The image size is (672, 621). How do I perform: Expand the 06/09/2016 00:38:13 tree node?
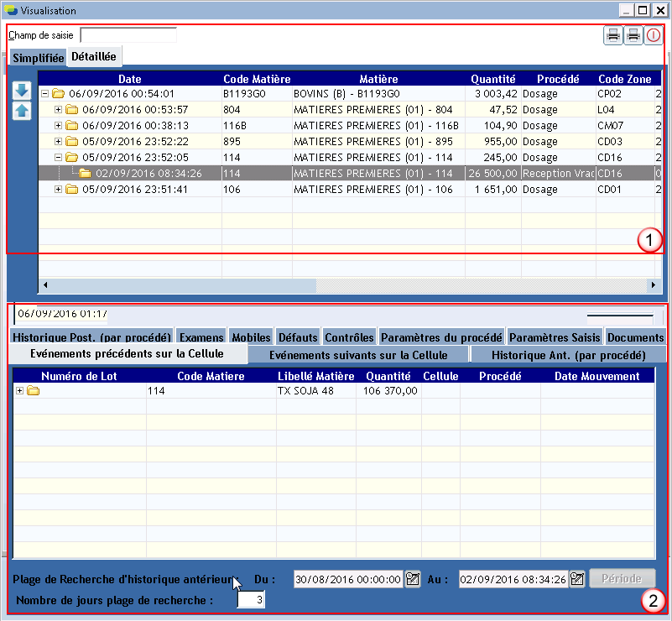coord(58,125)
